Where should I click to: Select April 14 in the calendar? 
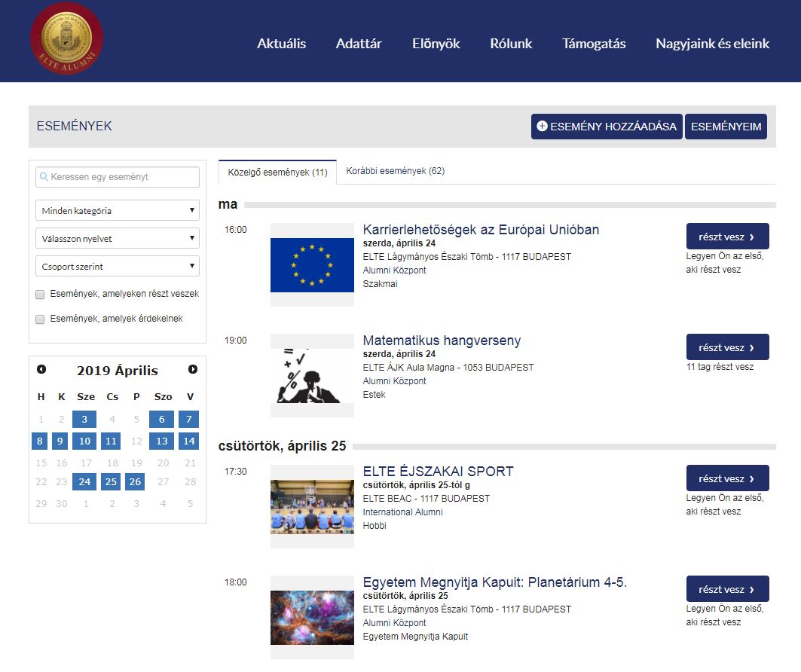pos(188,441)
